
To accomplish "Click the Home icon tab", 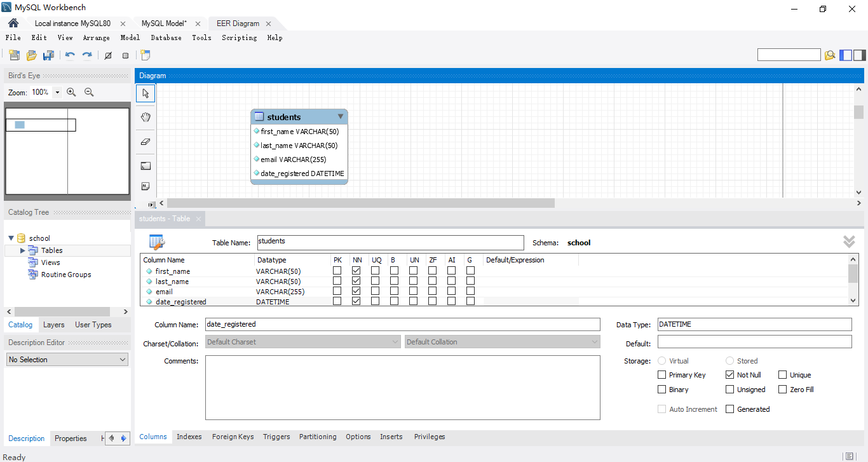I will (13, 24).
